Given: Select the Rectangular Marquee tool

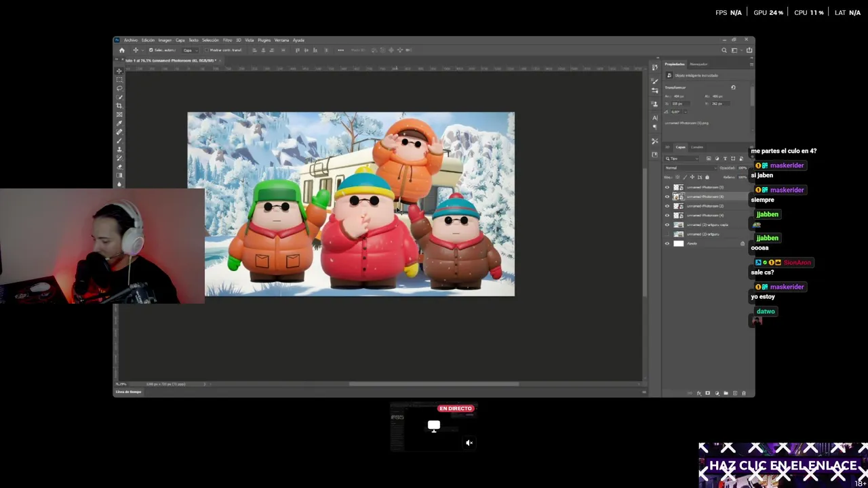Looking at the screenshot, I should 119,79.
